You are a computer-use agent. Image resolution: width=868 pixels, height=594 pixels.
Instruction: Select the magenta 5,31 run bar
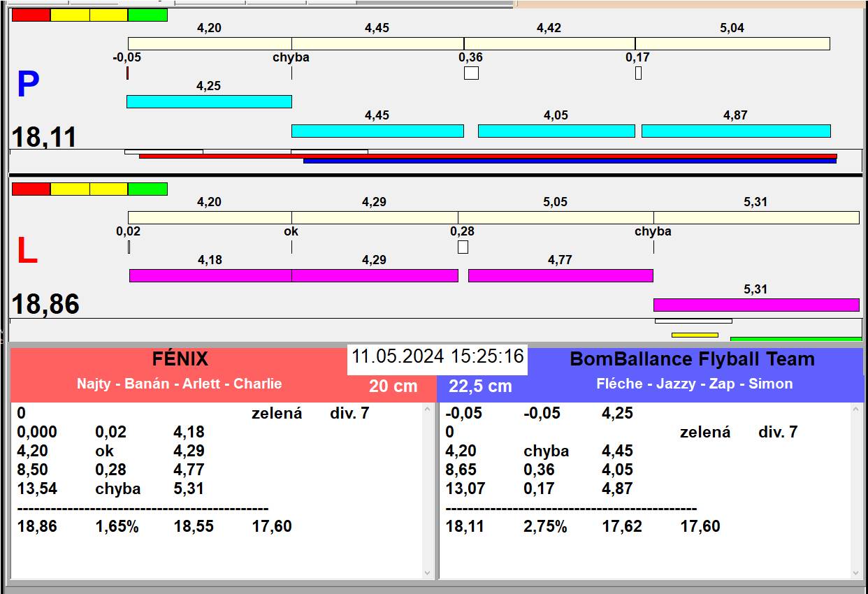click(755, 305)
